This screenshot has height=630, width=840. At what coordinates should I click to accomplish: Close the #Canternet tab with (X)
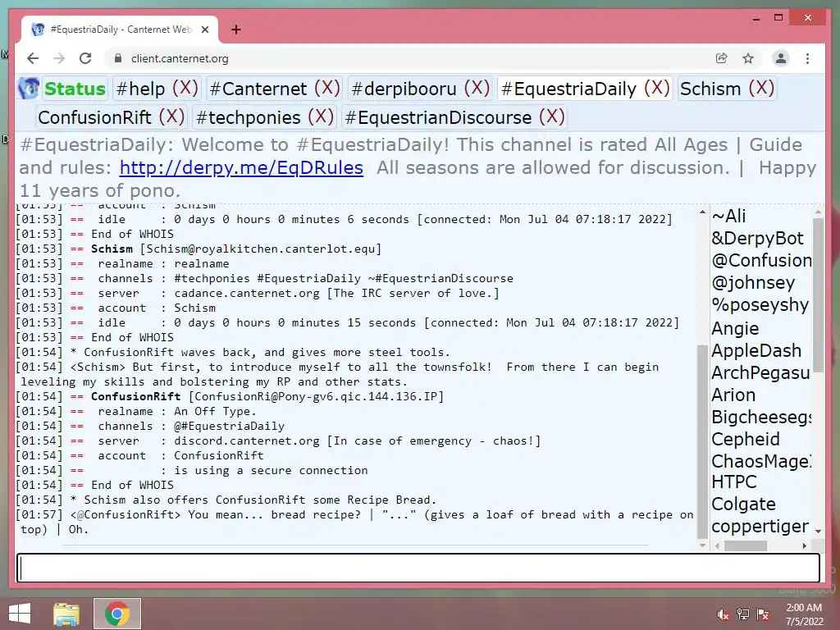pos(326,88)
